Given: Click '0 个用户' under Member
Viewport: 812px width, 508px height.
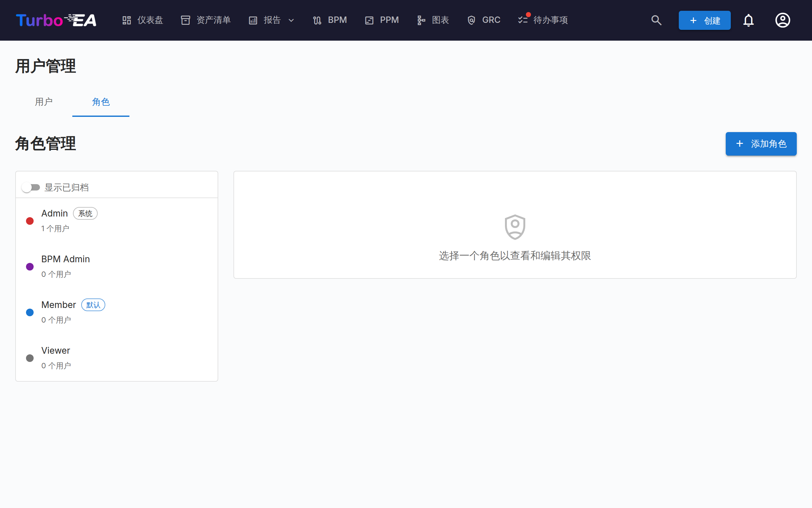Looking at the screenshot, I should pyautogui.click(x=56, y=320).
